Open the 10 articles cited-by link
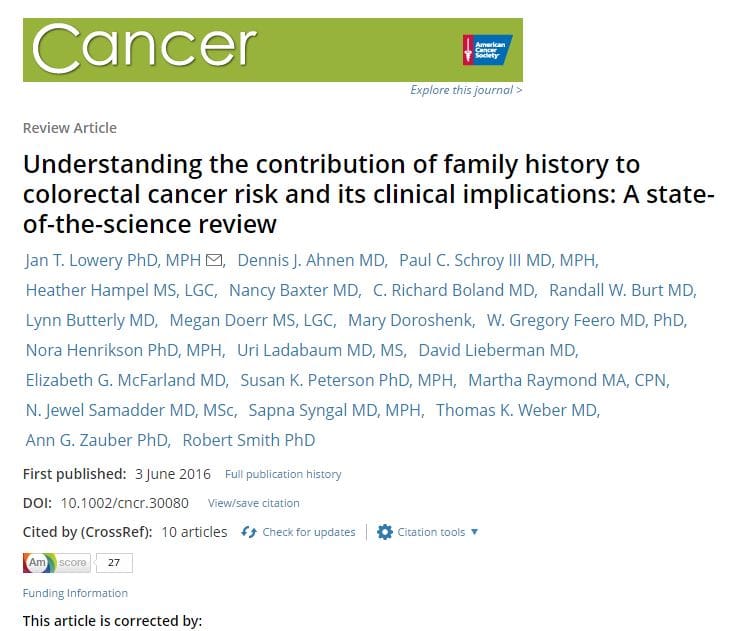Image resolution: width=729 pixels, height=631 pixels. tap(194, 532)
